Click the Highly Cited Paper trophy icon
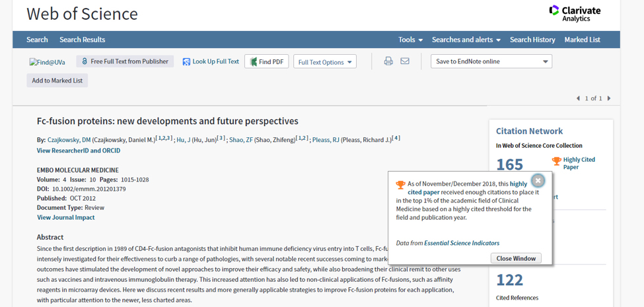 [x=556, y=161]
